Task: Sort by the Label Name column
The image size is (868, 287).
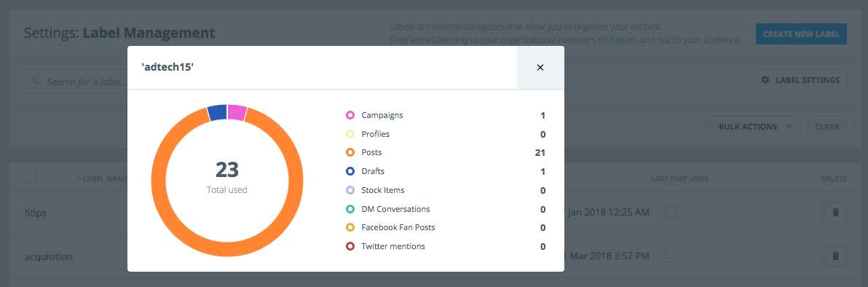Action: click(x=103, y=178)
